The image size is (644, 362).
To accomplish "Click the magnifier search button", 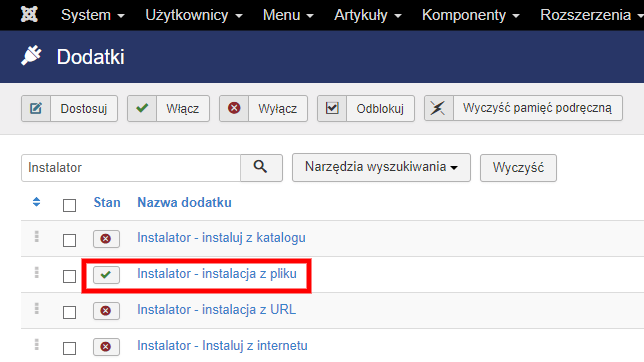I will (x=261, y=168).
